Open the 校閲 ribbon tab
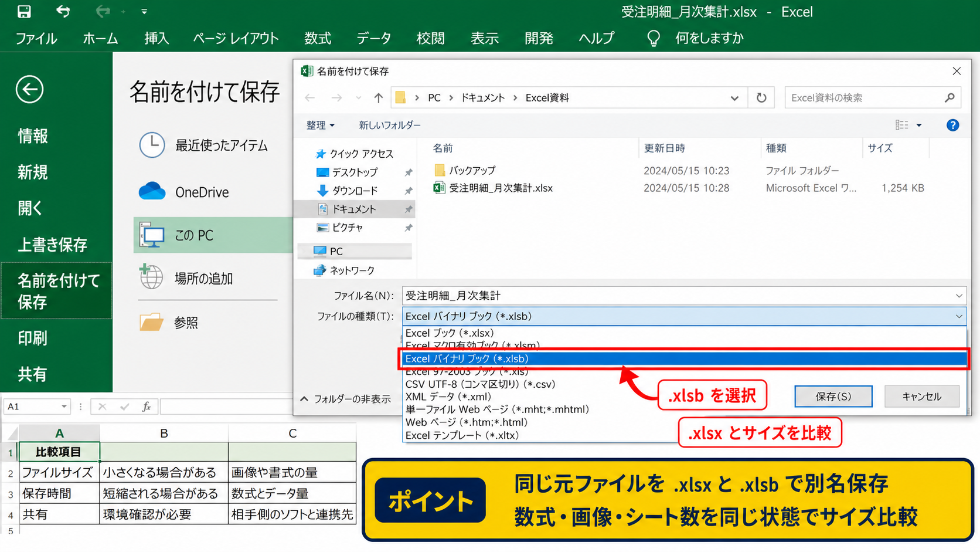 tap(430, 38)
